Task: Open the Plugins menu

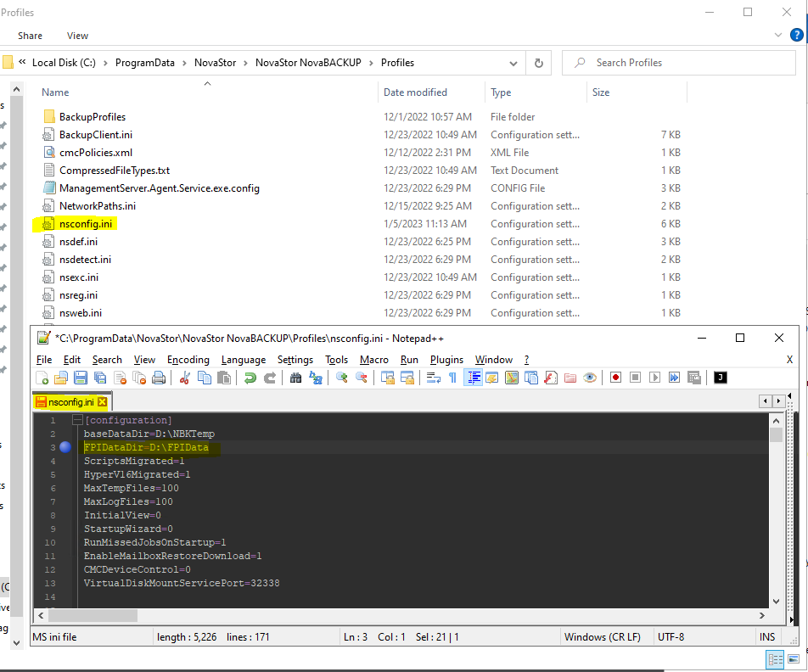Action: coord(446,360)
